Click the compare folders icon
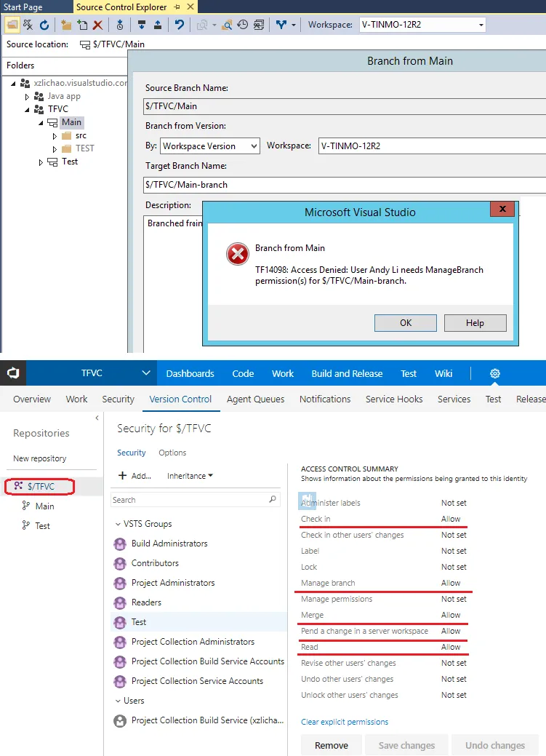This screenshot has width=546, height=756. coord(260,25)
